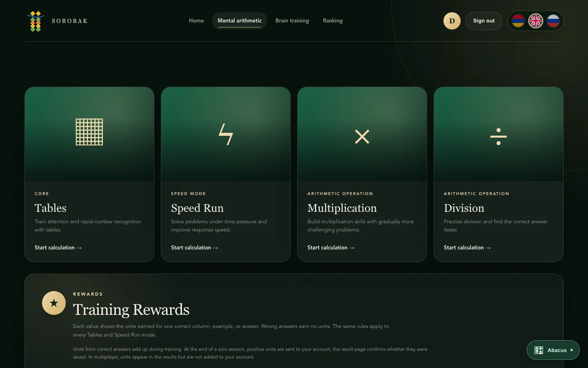Screen dimensions: 588x368
Task: Start calculation under Division
Action: coord(467,248)
